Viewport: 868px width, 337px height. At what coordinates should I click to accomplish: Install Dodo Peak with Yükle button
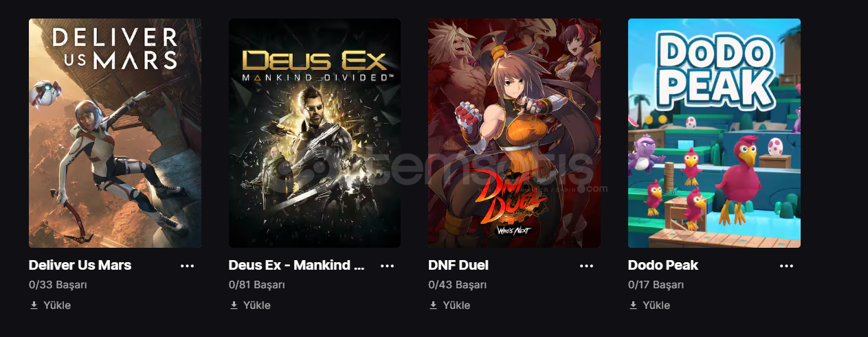tap(649, 305)
